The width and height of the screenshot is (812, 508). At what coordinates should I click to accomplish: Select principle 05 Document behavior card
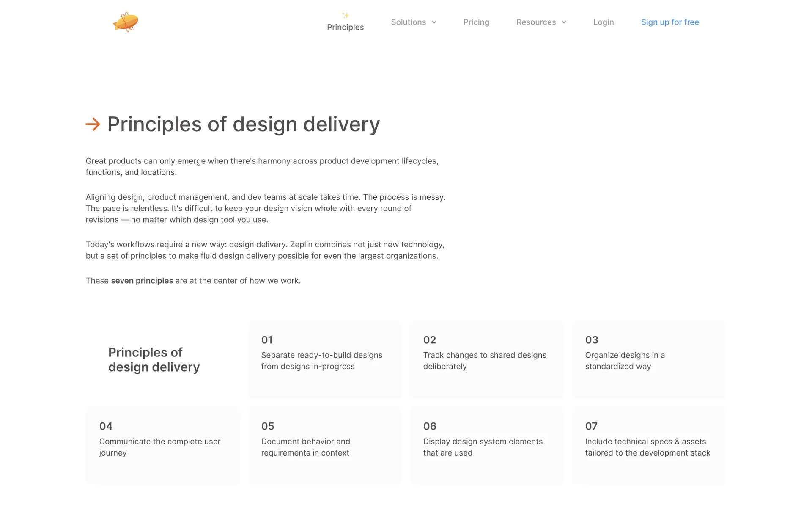coord(324,445)
